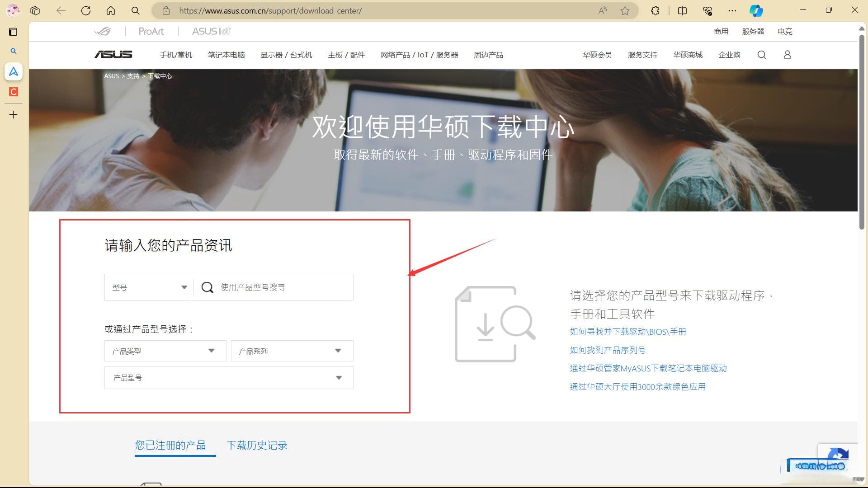Viewport: 868px width, 488px height.
Task: Switch to 下载历史记录 tab
Action: point(257,446)
